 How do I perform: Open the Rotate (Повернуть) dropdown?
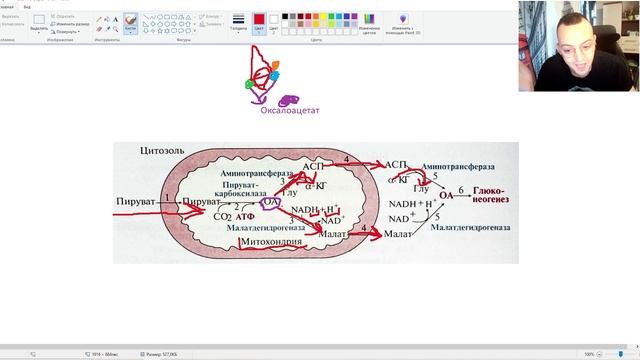tap(65, 32)
